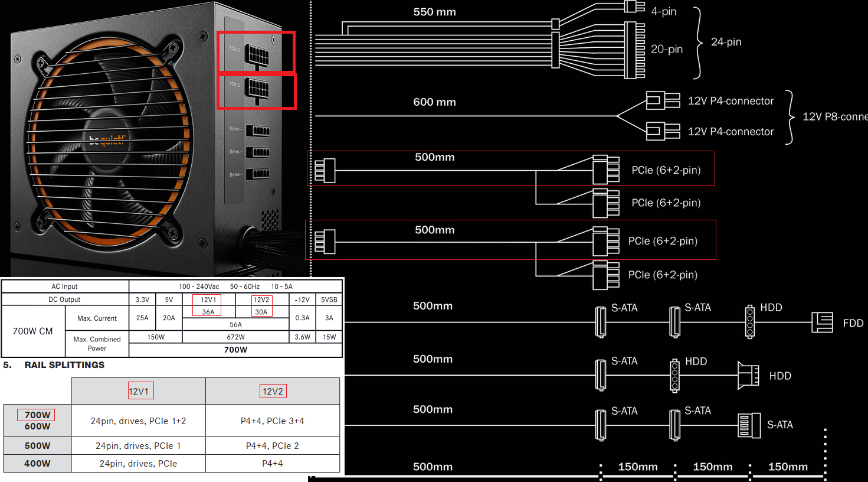Click the "AC Input" table cell

(x=65, y=286)
